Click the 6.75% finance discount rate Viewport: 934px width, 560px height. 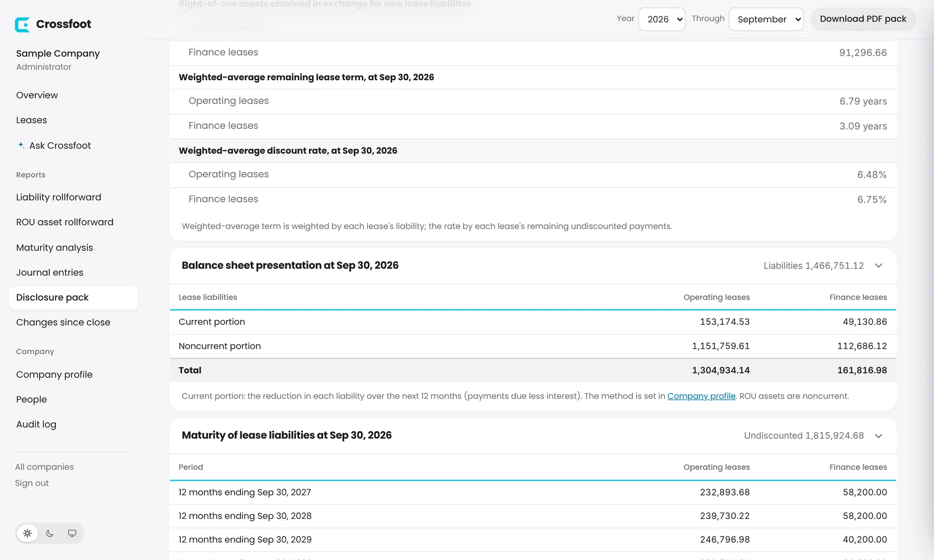[x=872, y=200]
